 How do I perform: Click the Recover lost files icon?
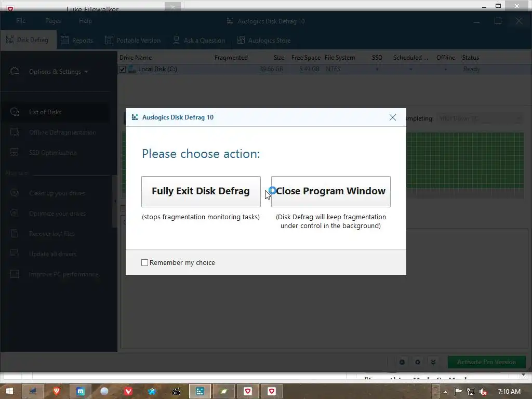14,233
